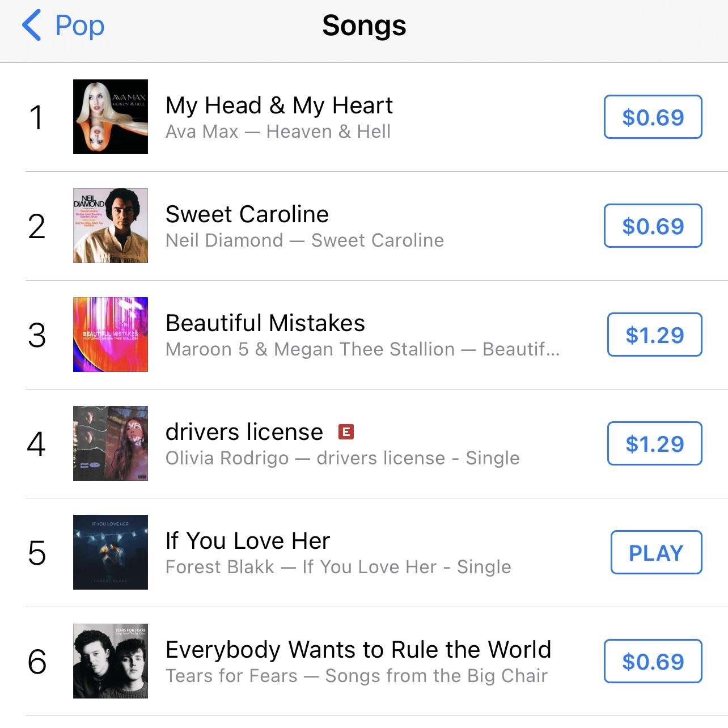View the Beautiful Mistakes artwork

coord(110,334)
